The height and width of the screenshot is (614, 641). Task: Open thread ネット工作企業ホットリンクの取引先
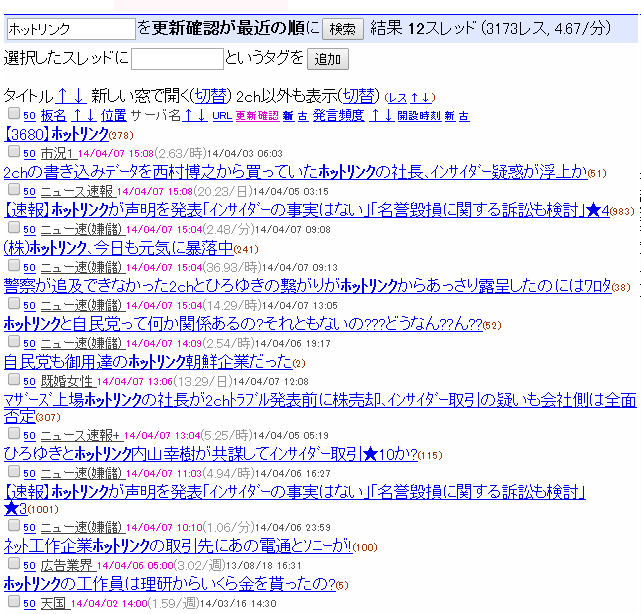click(178, 546)
